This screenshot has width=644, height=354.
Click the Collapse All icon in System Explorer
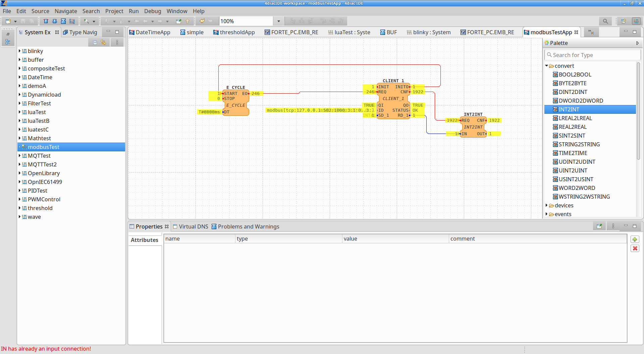coord(95,43)
